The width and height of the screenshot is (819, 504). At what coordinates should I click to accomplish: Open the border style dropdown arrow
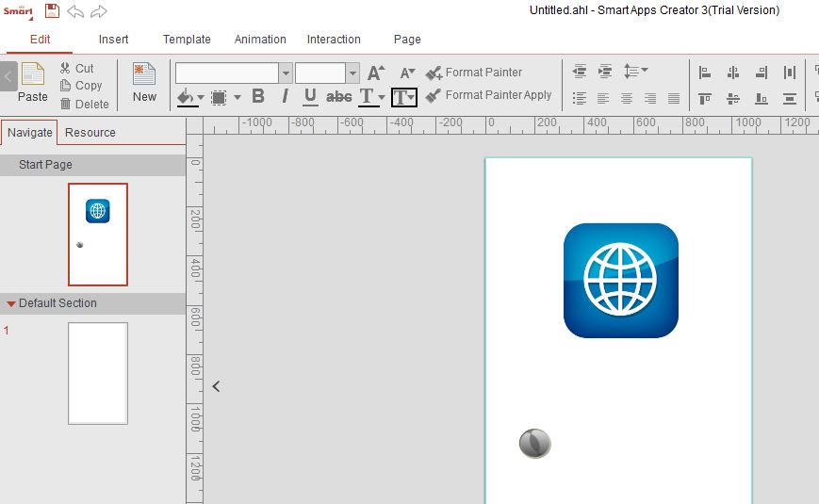(238, 97)
